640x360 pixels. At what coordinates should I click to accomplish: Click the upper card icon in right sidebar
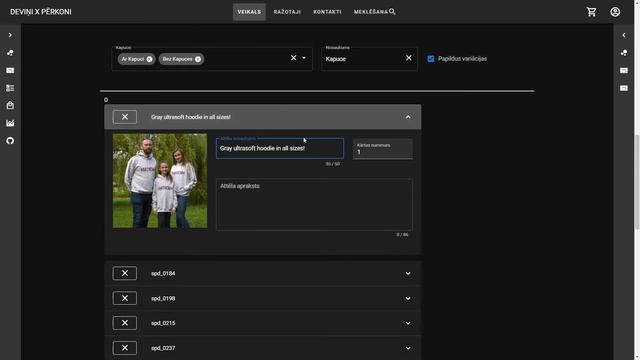(624, 70)
